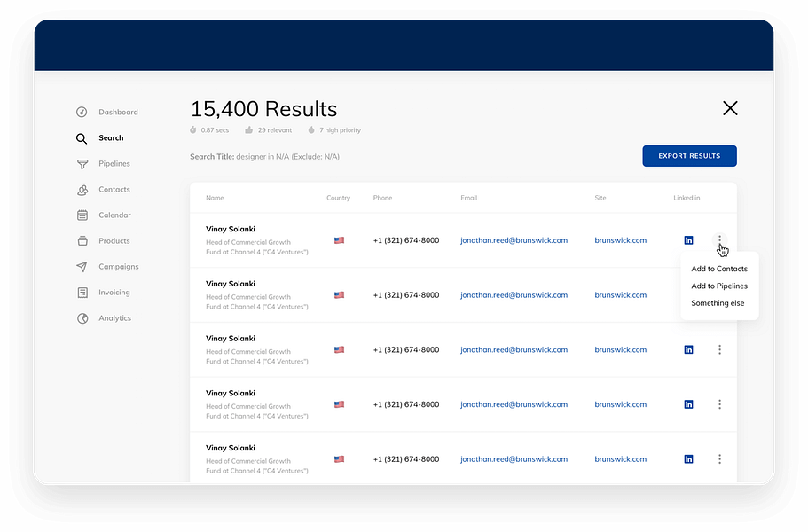Select Vinay Solanki name in first row
The image size is (808, 532).
pyautogui.click(x=231, y=229)
